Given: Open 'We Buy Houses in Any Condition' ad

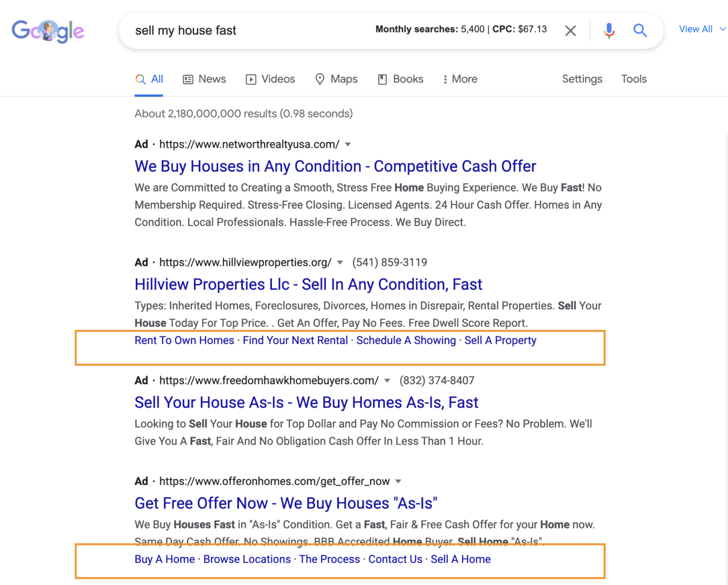Looking at the screenshot, I should pos(335,166).
